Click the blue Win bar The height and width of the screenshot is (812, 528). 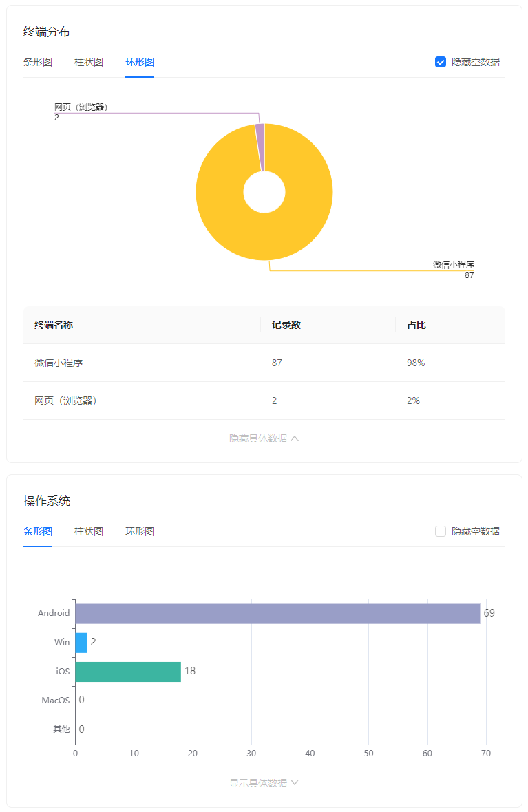pyautogui.click(x=81, y=643)
